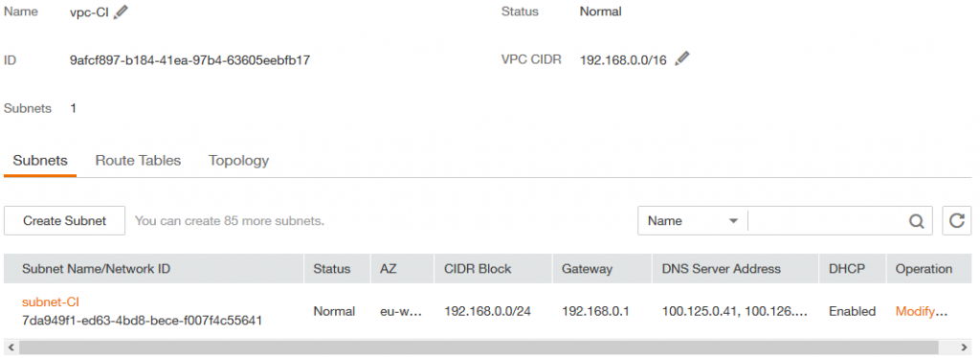Open the subnet-CI link
The image size is (980, 358).
click(51, 302)
